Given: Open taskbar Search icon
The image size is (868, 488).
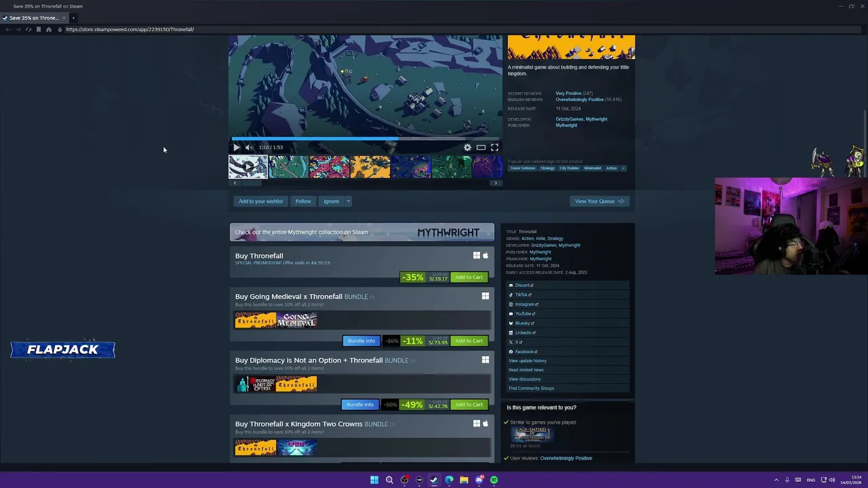Looking at the screenshot, I should point(389,480).
